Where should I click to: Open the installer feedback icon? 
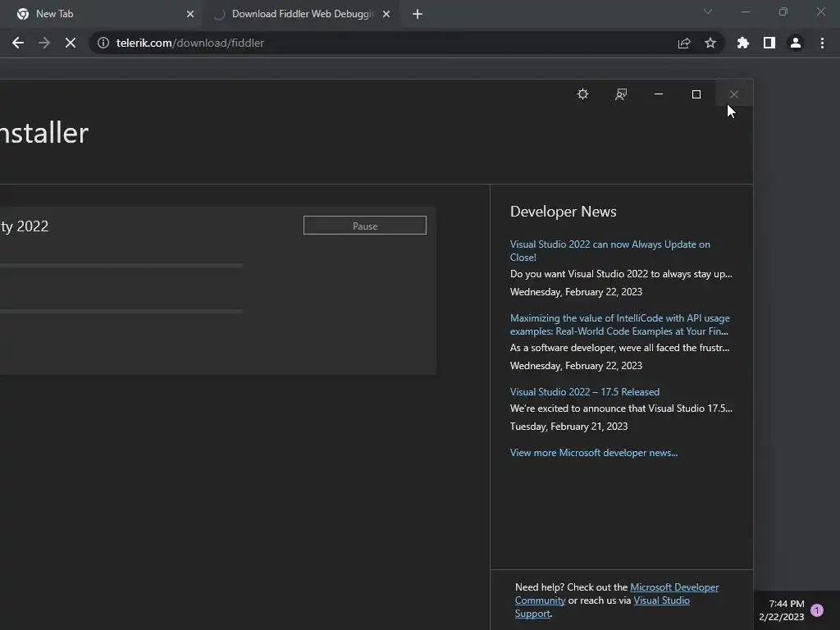tap(621, 94)
